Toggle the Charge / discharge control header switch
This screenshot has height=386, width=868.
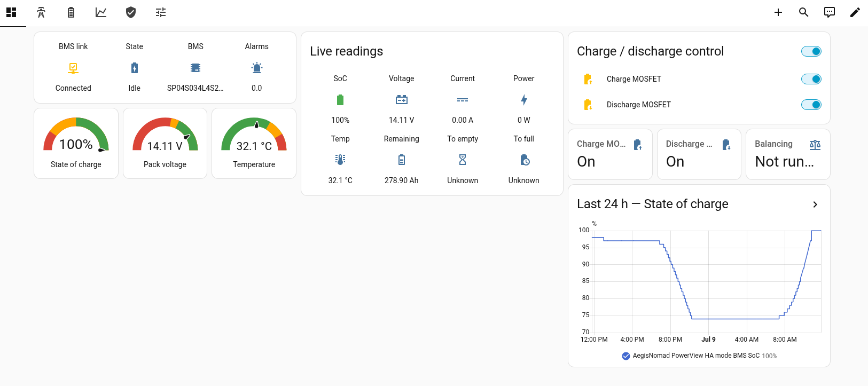tap(811, 51)
